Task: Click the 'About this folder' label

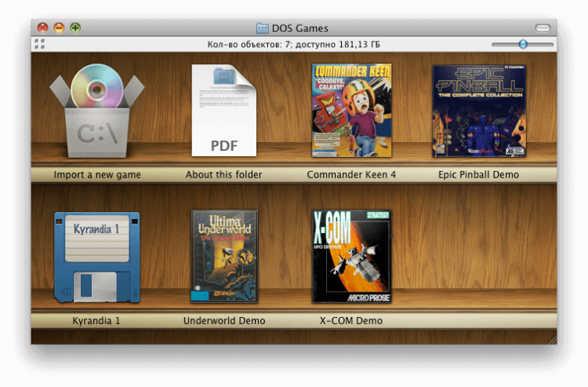Action: click(x=224, y=174)
